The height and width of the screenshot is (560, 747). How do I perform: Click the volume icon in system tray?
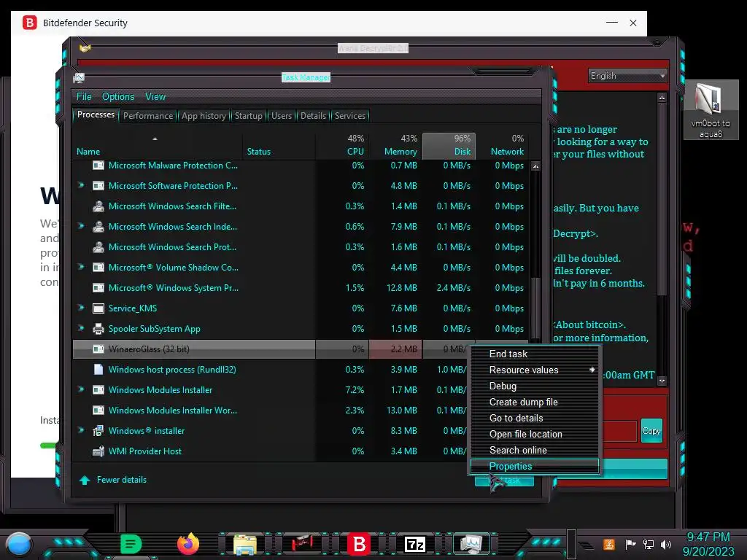[666, 544]
